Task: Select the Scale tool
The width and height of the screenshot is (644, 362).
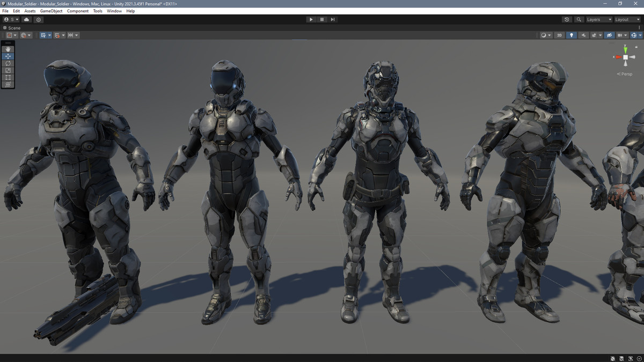Action: pos(8,70)
